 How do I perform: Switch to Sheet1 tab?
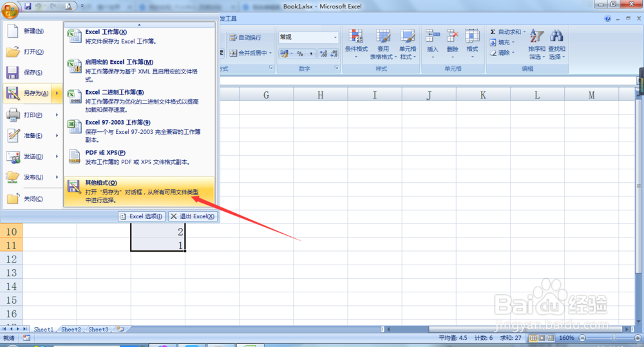pyautogui.click(x=44, y=330)
